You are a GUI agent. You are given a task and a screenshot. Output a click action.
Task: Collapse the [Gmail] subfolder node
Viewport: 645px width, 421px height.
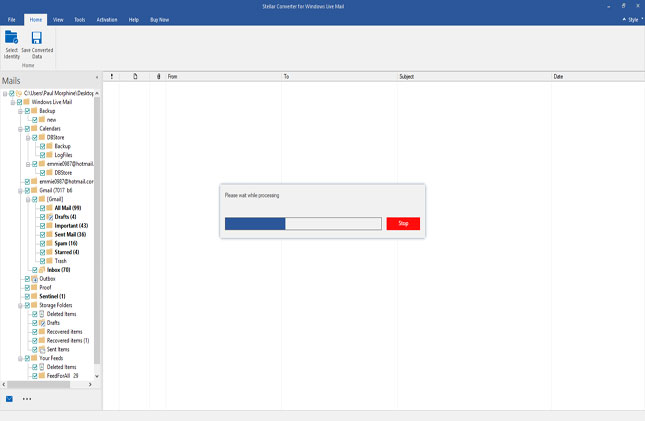pyautogui.click(x=28, y=200)
